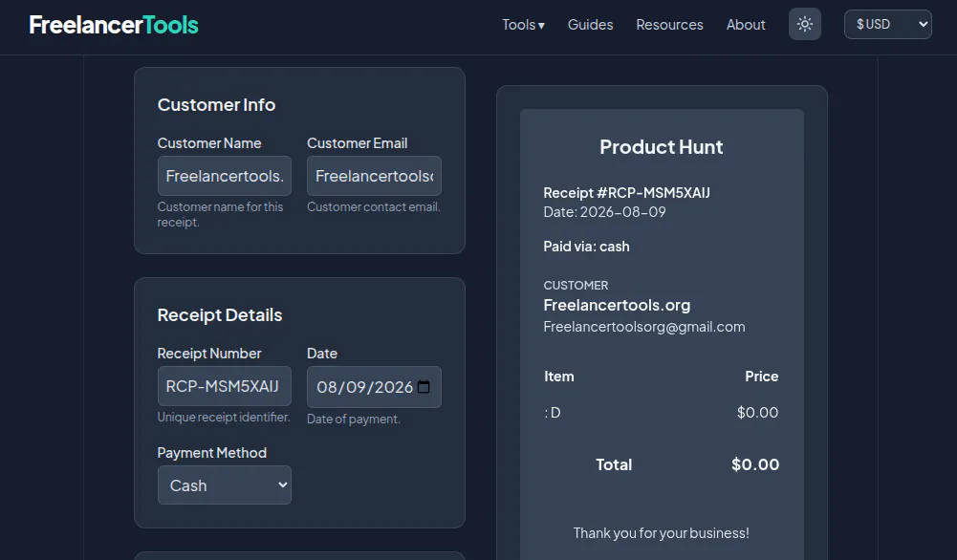Click the Thank you for your business! text

(661, 533)
